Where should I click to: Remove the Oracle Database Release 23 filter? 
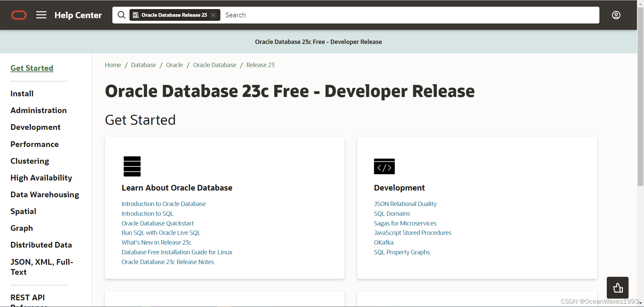pyautogui.click(x=213, y=15)
